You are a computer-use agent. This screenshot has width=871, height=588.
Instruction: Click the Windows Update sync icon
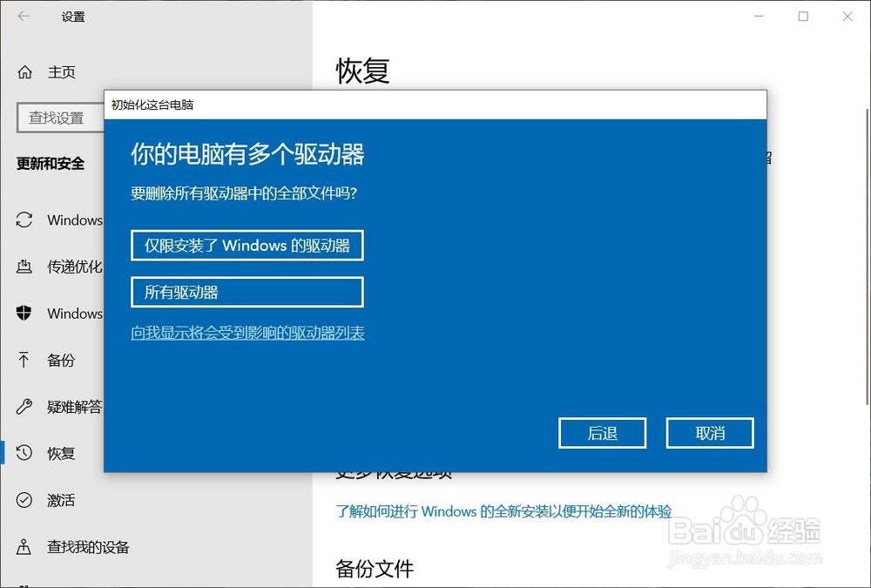click(24, 220)
